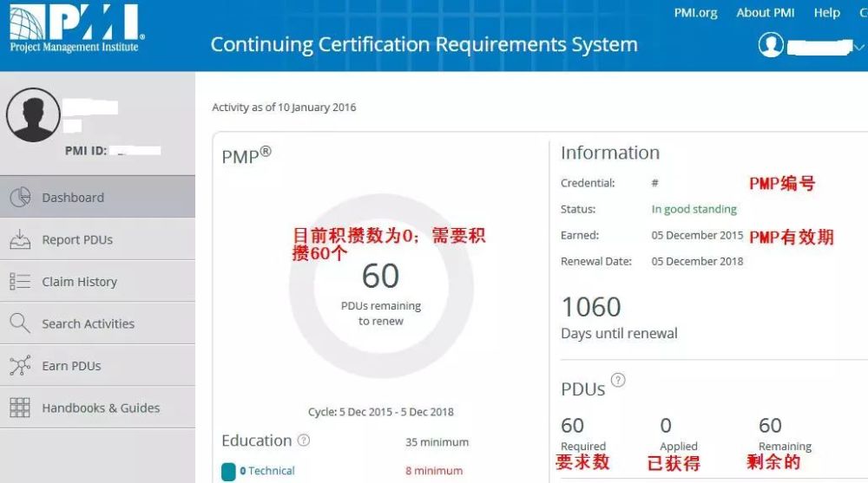Click the 'PMI ID:' label in sidebar
Screen dimensions: 868x483
click(x=86, y=151)
